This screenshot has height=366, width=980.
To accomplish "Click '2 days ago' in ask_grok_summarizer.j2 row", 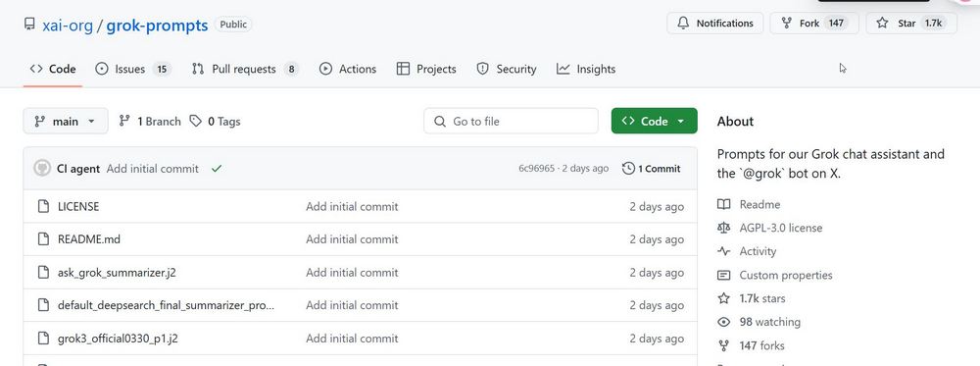I will [x=657, y=272].
